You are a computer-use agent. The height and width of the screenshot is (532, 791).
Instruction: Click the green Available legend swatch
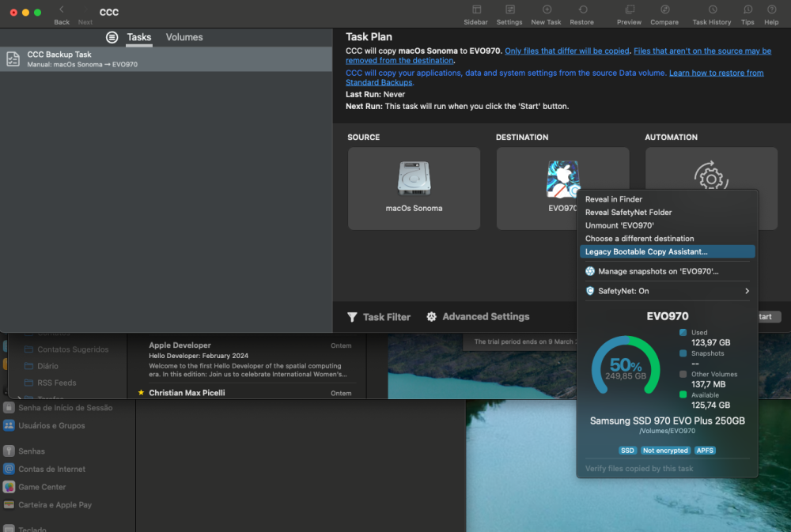pyautogui.click(x=683, y=394)
